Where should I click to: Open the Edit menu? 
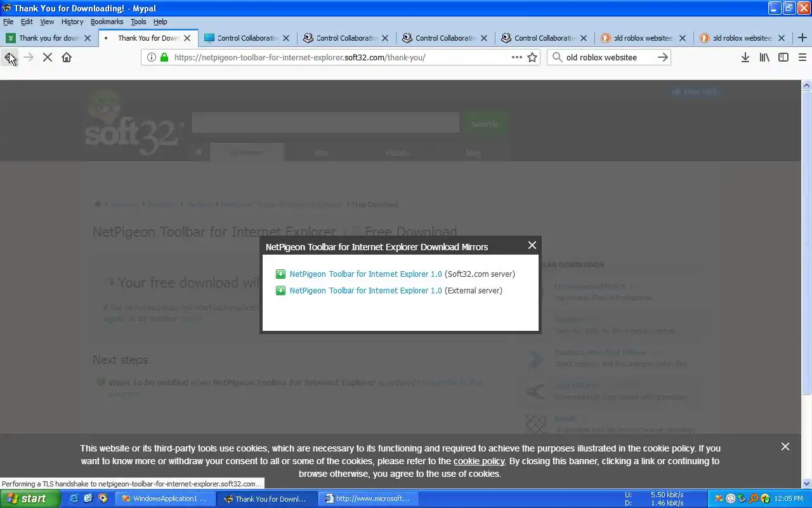[x=27, y=22]
